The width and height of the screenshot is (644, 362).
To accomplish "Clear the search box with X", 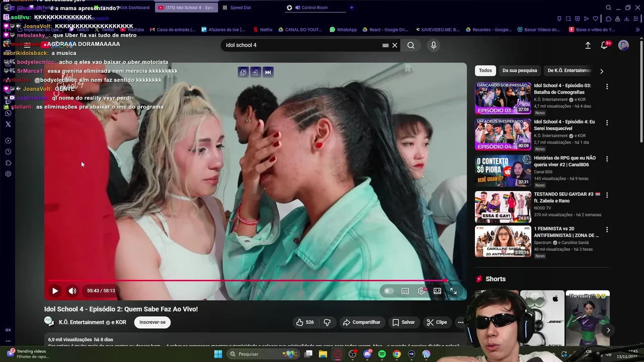I will [395, 45].
